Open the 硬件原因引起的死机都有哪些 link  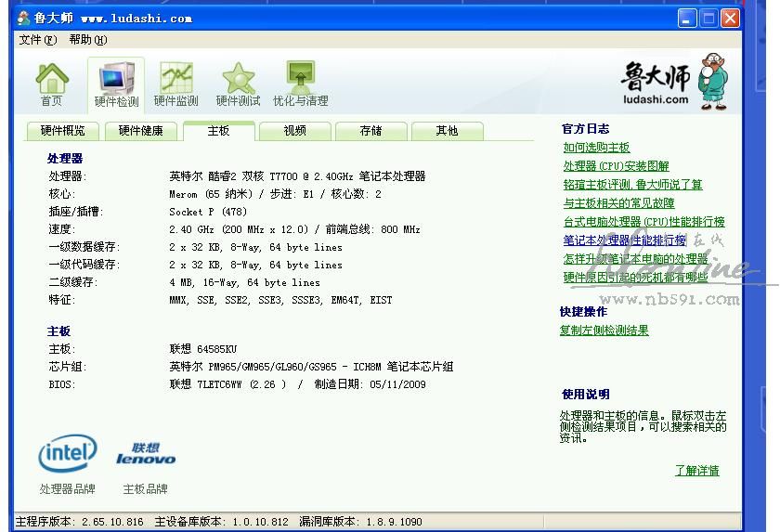click(x=635, y=278)
